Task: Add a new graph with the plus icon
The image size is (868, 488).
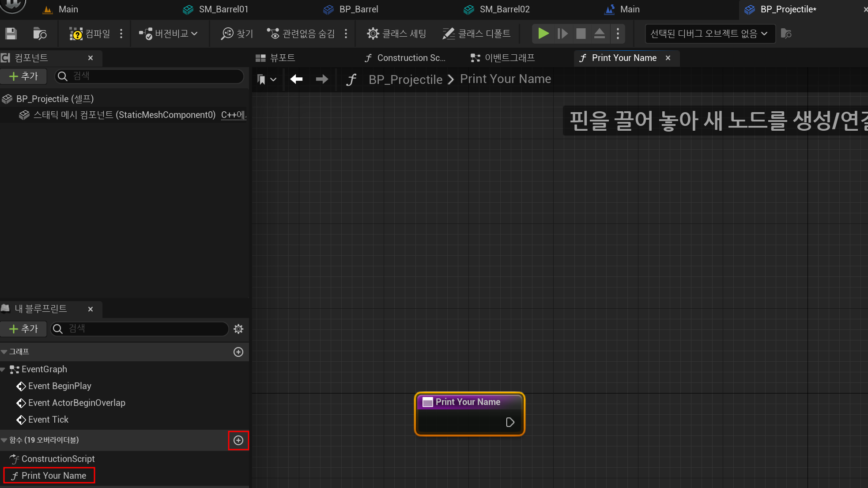Action: click(238, 352)
